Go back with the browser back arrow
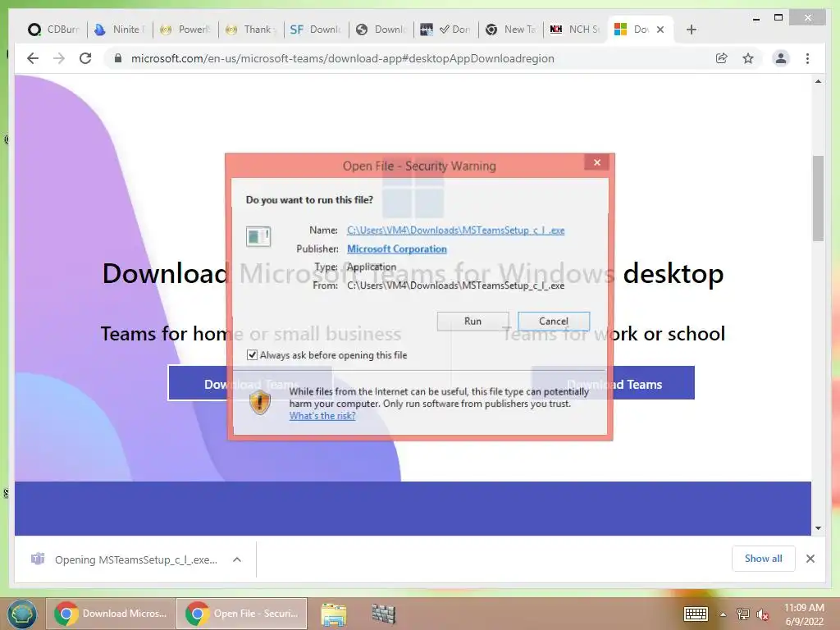The width and height of the screenshot is (840, 630). click(x=33, y=58)
